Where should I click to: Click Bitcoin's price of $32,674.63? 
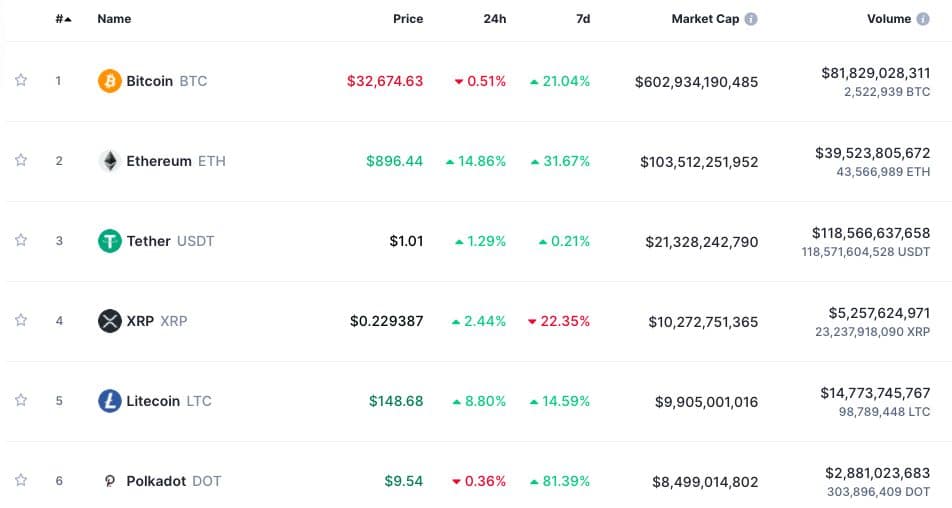[385, 81]
